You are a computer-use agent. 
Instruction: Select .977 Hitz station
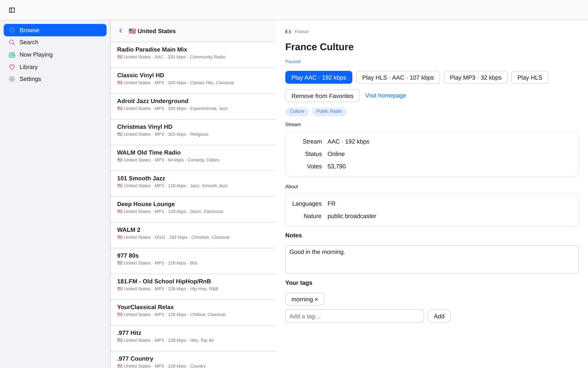coord(193,339)
